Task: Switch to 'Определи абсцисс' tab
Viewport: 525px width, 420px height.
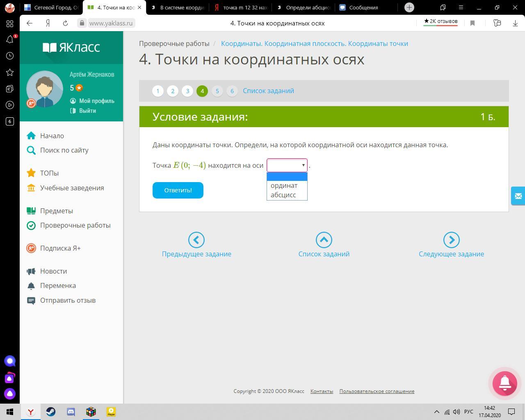Action: click(304, 7)
